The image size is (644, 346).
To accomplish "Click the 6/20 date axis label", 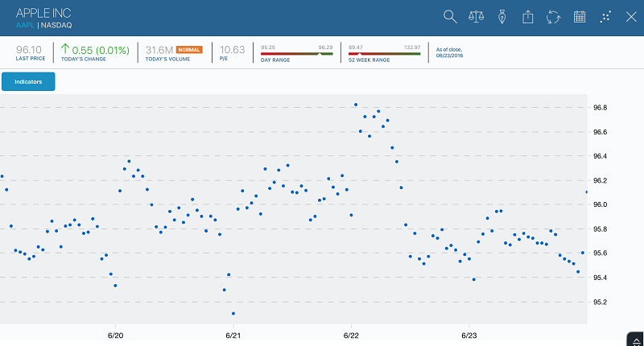I will coord(115,336).
